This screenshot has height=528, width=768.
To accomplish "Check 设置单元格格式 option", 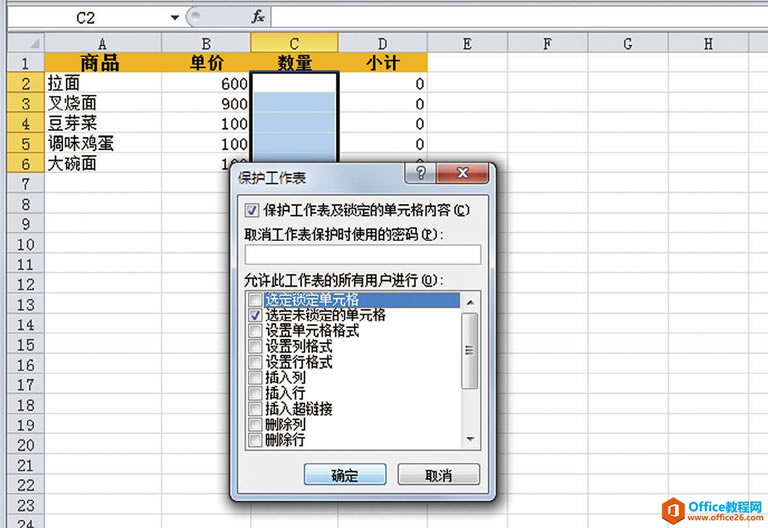I will (255, 331).
